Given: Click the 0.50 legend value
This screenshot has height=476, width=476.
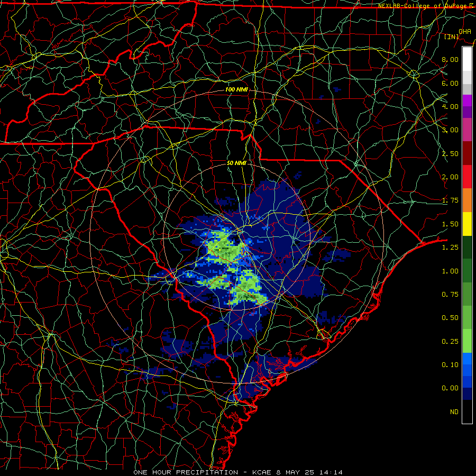Looking at the screenshot, I should [x=450, y=318].
